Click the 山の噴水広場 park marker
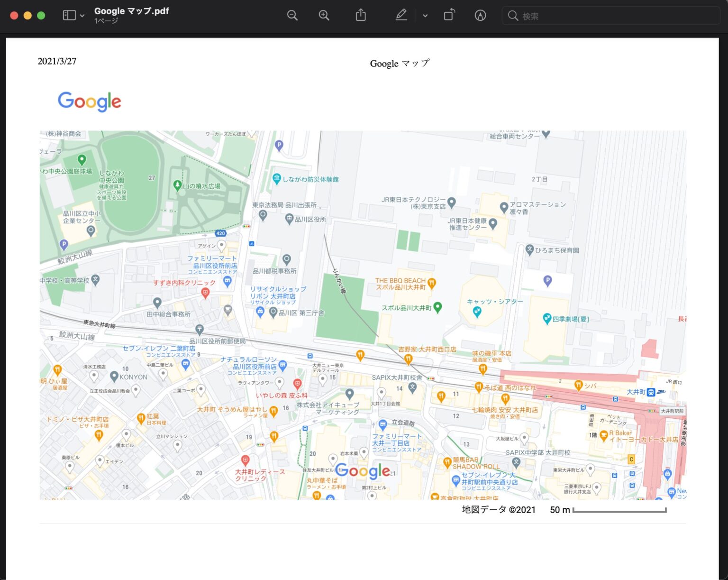The width and height of the screenshot is (728, 580). (178, 185)
